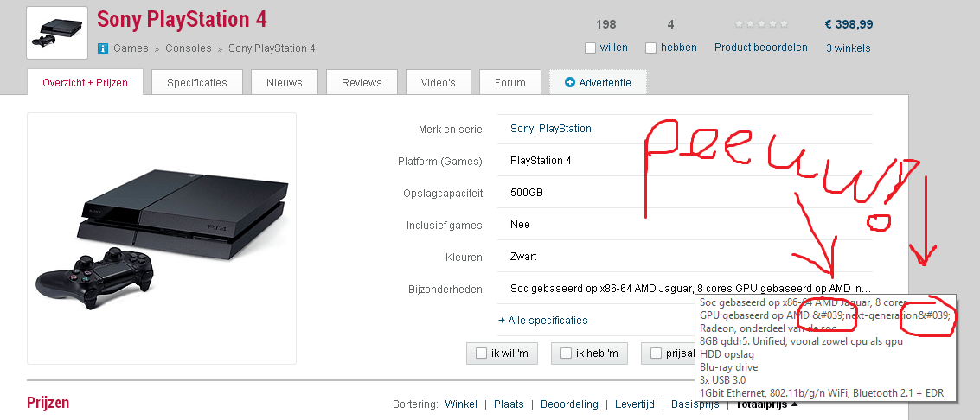Image resolution: width=980 pixels, height=420 pixels.
Task: Click the Bijzonderheden truncated text value
Action: pos(690,289)
